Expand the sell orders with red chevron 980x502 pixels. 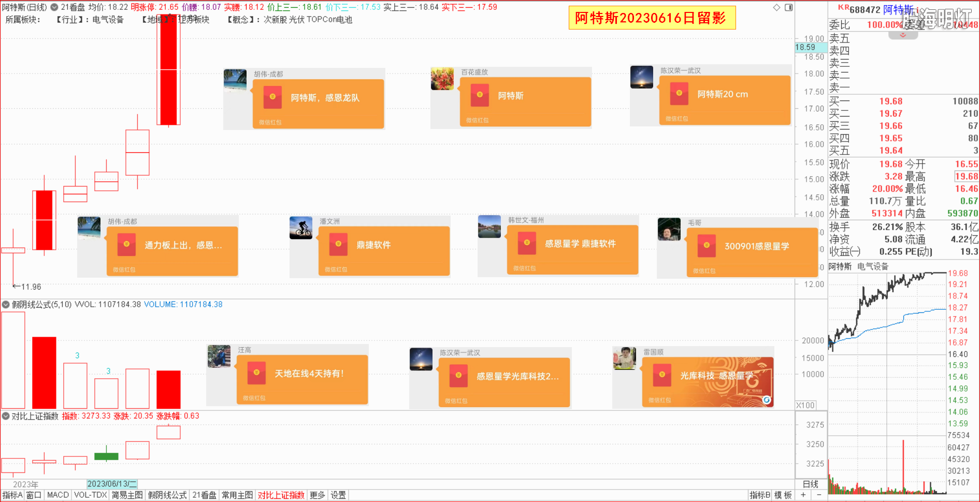[903, 35]
